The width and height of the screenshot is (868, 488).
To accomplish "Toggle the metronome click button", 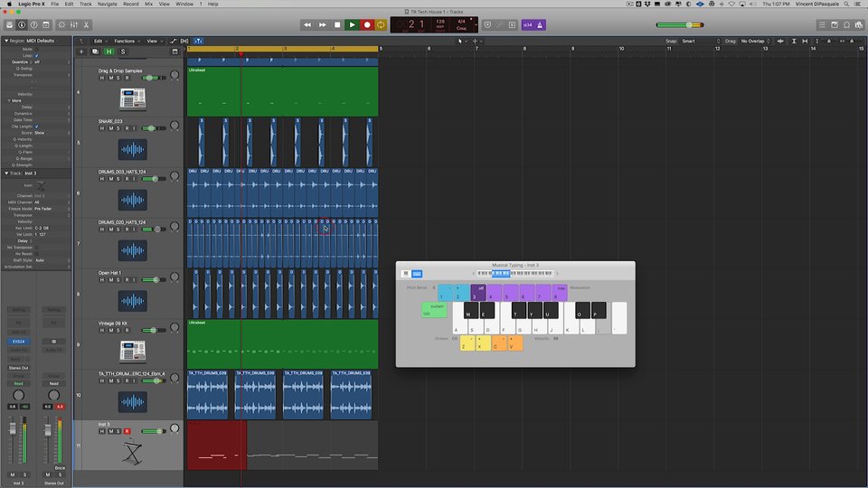I will point(540,25).
